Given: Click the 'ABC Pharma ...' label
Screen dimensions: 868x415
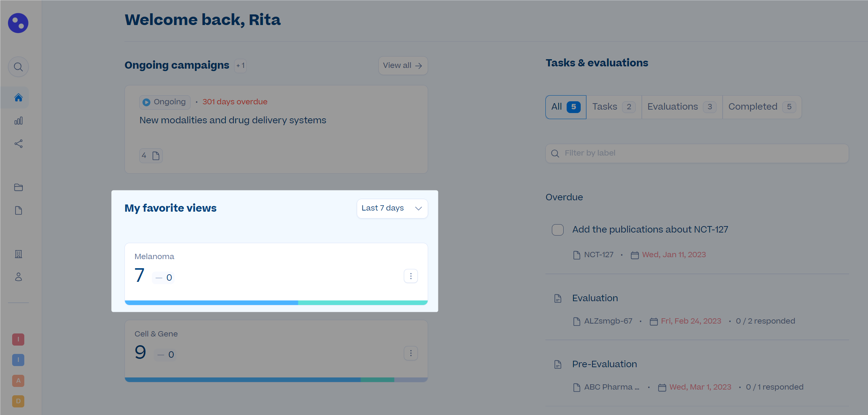Looking at the screenshot, I should (612, 387).
